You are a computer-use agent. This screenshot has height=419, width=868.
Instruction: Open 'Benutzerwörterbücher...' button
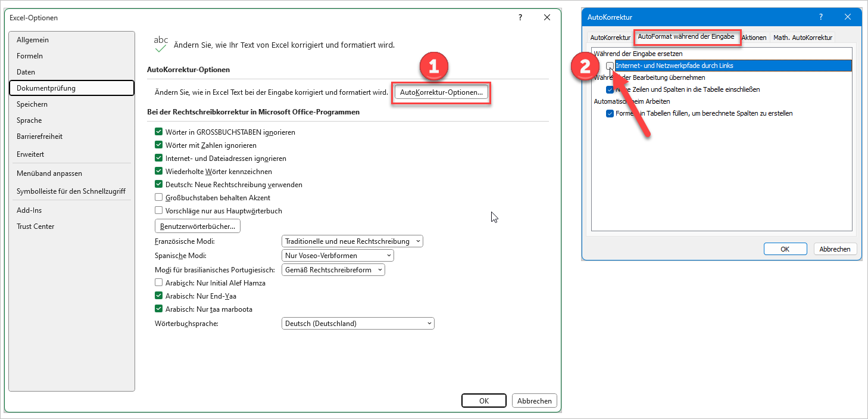[198, 226]
